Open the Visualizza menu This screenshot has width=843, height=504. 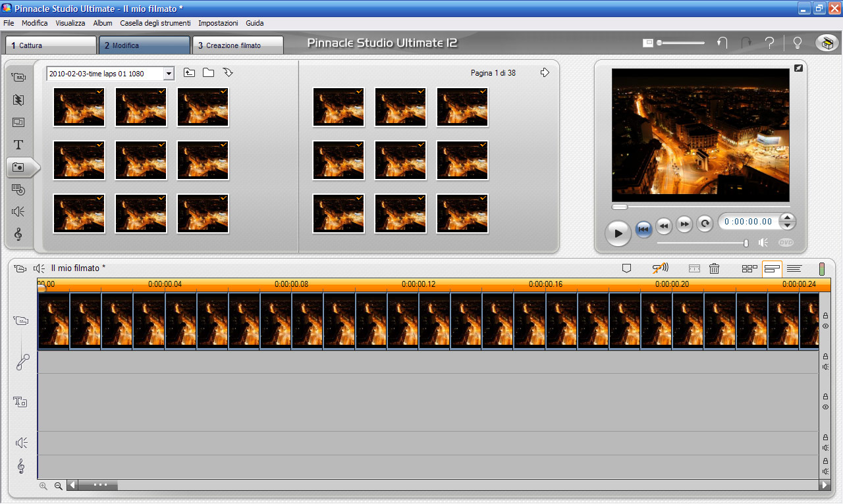point(70,23)
